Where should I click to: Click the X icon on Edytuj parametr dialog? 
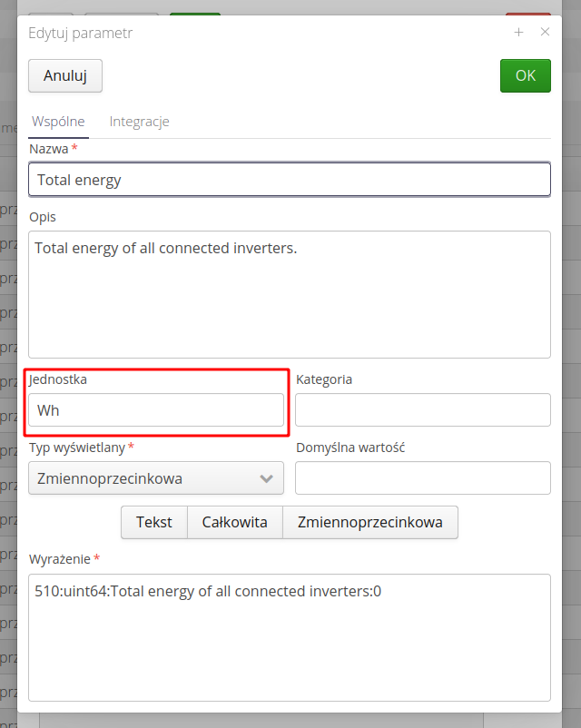[545, 32]
